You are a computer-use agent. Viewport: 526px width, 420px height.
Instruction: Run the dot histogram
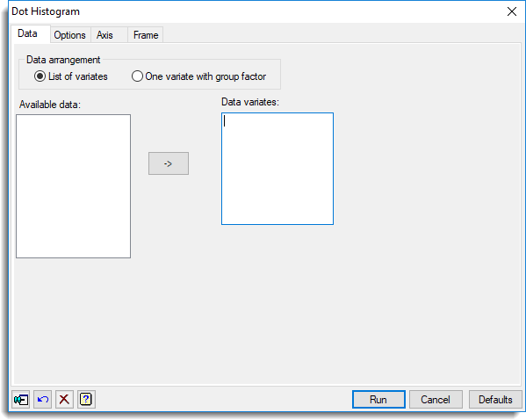[x=378, y=400]
